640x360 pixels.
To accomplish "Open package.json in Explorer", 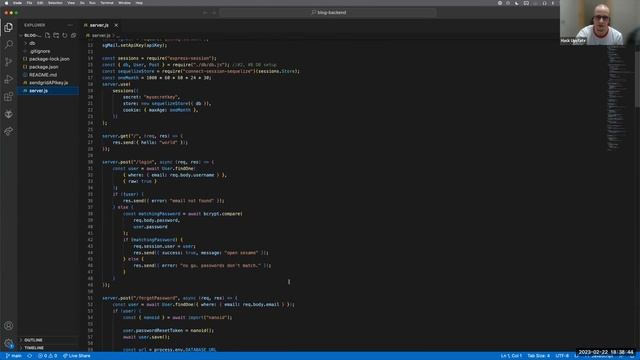I will tap(43, 67).
